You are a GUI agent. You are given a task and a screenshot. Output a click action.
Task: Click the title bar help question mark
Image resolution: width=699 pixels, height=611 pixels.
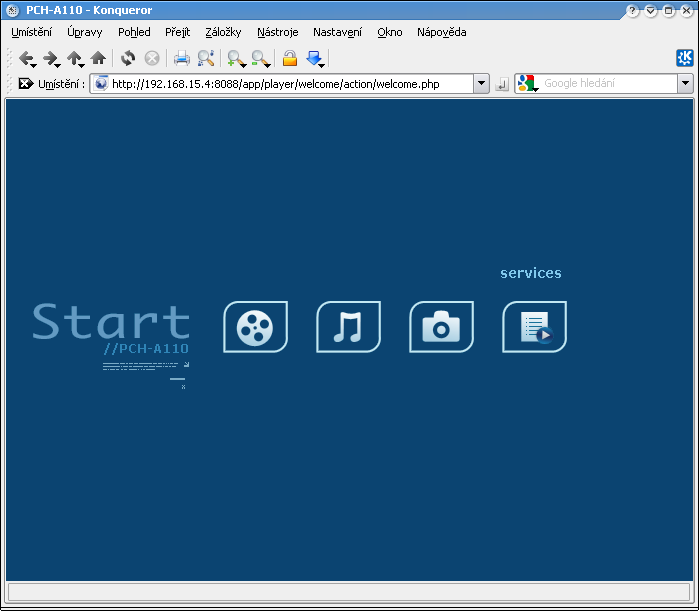click(x=633, y=10)
